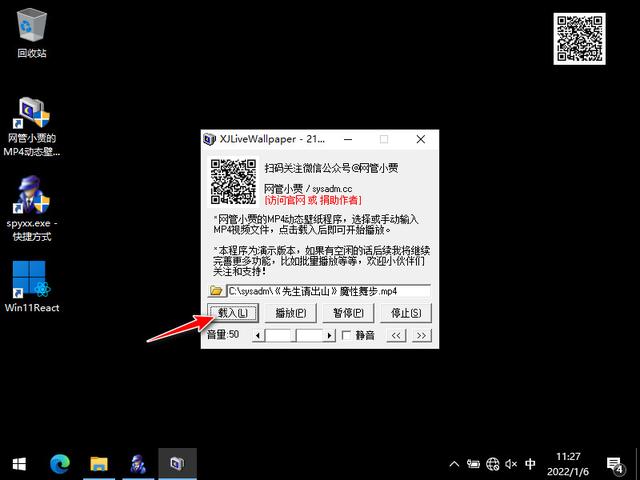Viewport: 640px width, 480px height.
Task: Click the QR code image in XJLiveWallpaper window
Action: [x=233, y=182]
